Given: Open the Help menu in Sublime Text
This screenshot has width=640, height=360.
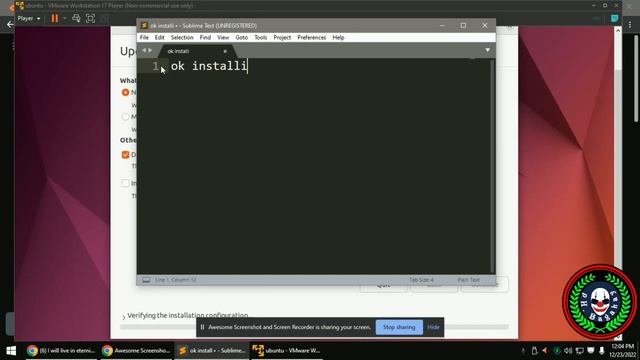Looking at the screenshot, I should point(338,38).
